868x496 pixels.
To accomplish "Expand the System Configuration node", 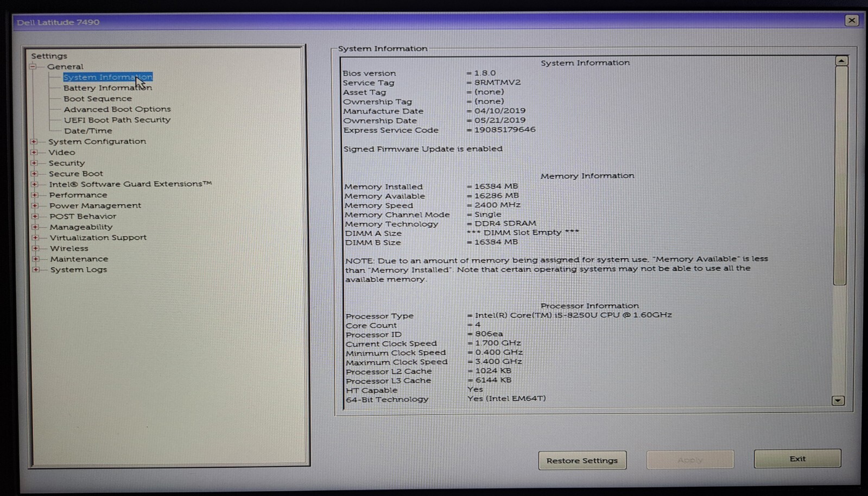I will 34,142.
